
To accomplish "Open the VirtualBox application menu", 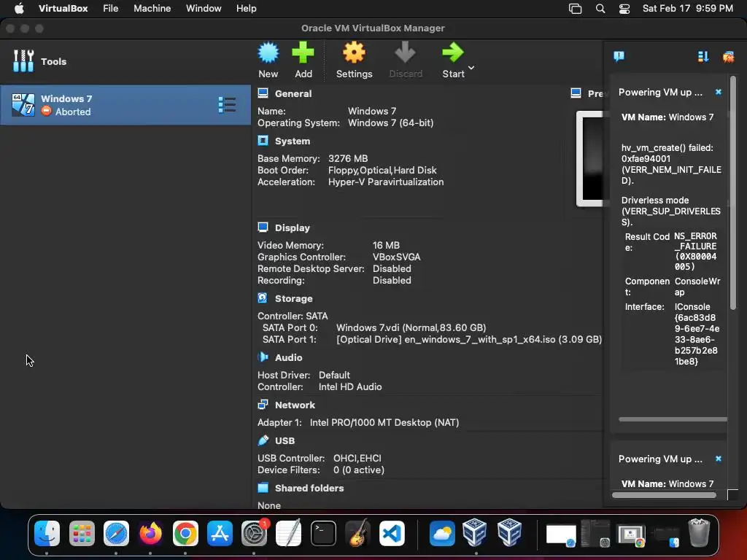I will (63, 9).
